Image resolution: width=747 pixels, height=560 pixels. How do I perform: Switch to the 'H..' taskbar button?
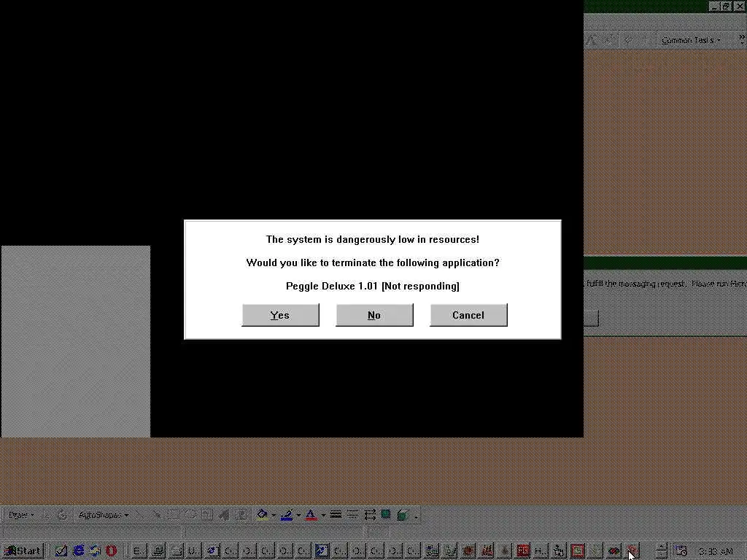pyautogui.click(x=541, y=551)
